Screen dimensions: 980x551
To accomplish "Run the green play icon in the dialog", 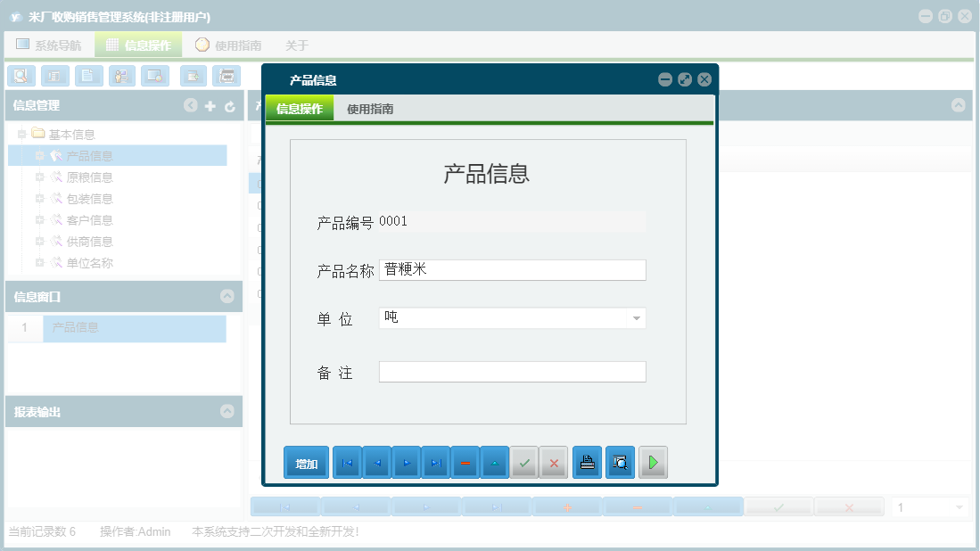I will 653,462.
